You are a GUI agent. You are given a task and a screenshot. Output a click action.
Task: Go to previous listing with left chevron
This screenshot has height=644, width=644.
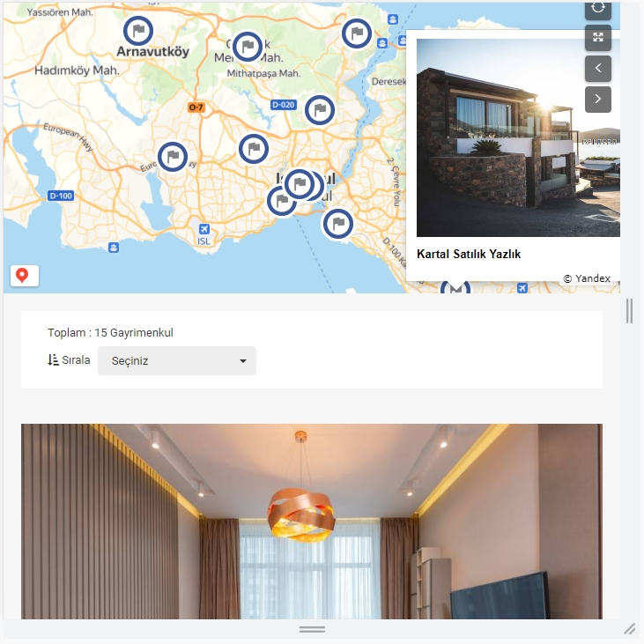(x=597, y=68)
